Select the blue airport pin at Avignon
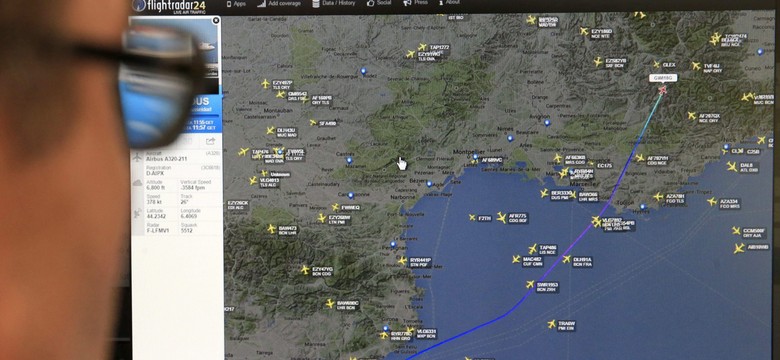The height and width of the screenshot is (360, 780). [x=547, y=122]
